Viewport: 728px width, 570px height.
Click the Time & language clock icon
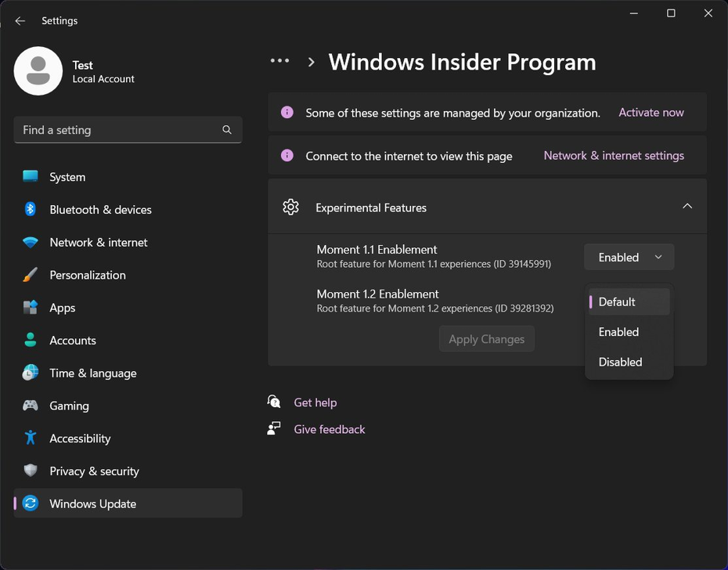tap(30, 373)
